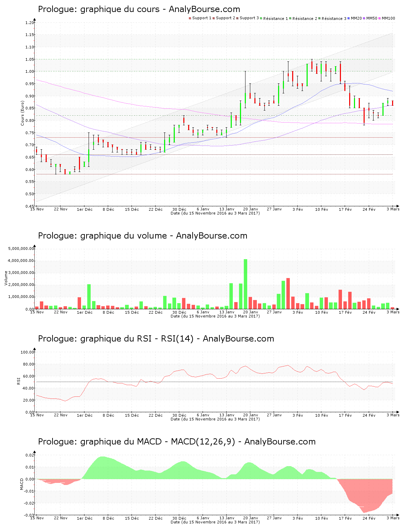The image size is (412, 532).
Task: Click the 0.45 value on price axis
Action: click(x=30, y=206)
